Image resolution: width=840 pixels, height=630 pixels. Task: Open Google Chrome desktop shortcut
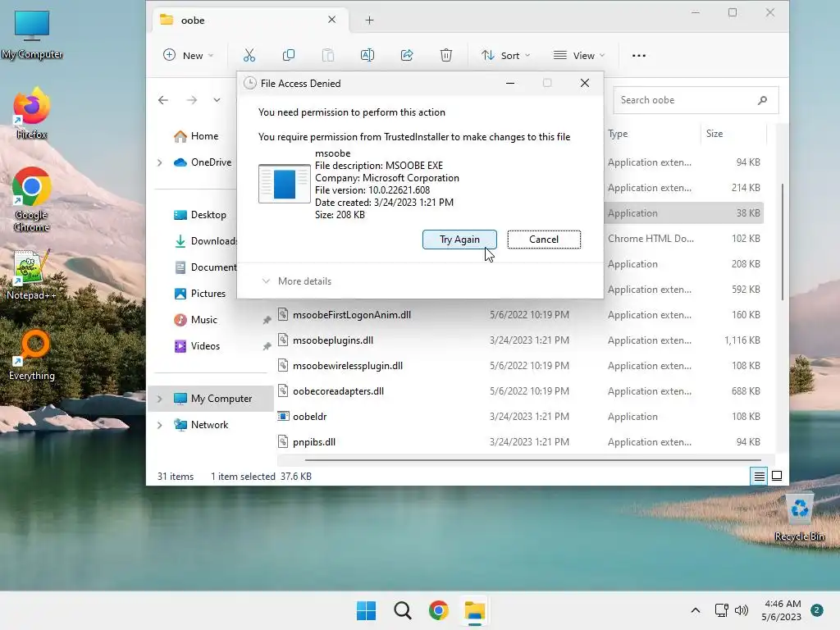click(x=32, y=200)
